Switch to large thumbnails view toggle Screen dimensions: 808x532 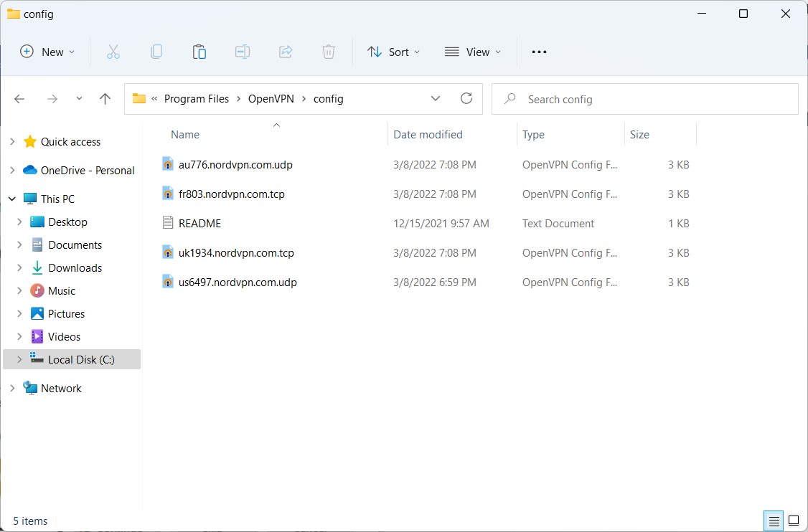794,521
